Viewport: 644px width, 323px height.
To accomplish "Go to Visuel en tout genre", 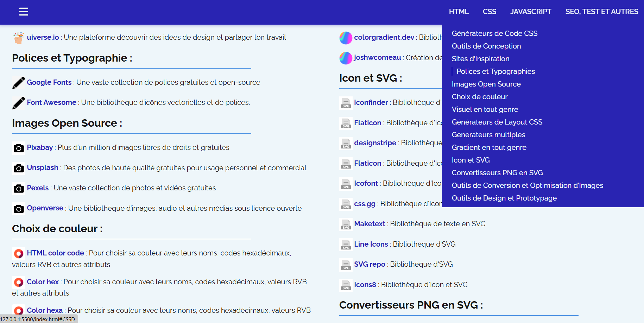I will click(x=485, y=109).
